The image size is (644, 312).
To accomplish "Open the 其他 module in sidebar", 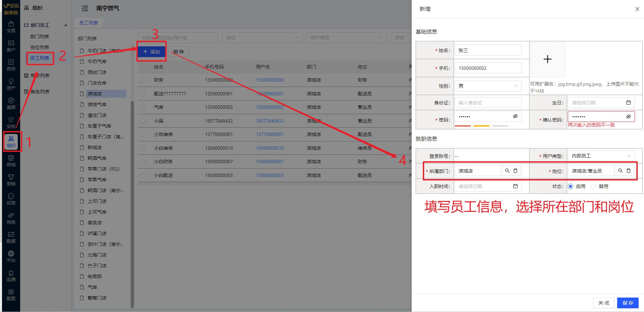I will click(11, 218).
